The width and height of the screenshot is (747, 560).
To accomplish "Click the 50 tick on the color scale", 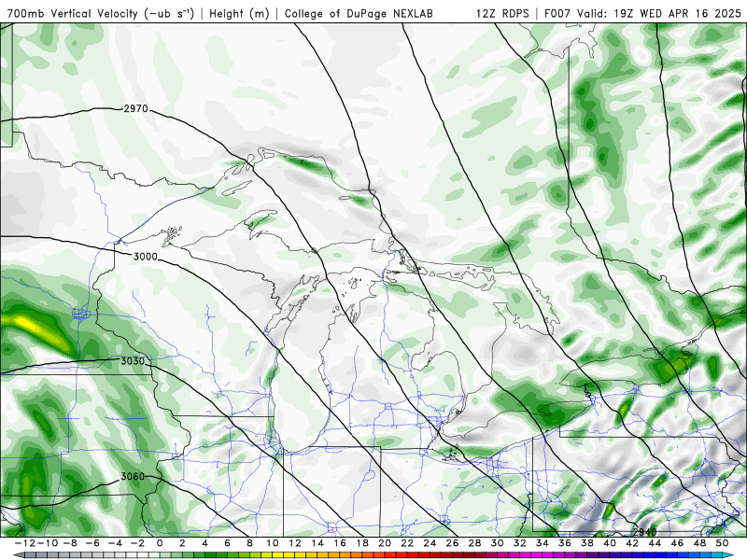I will click(x=723, y=543).
